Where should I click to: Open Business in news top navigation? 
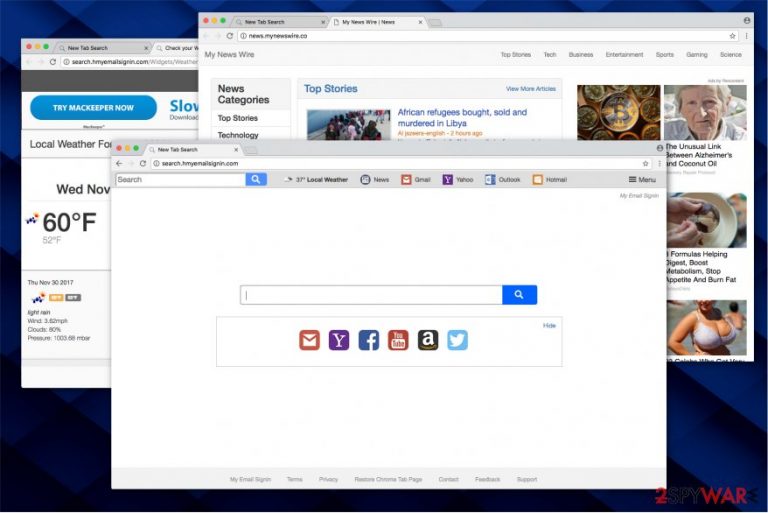pos(581,54)
